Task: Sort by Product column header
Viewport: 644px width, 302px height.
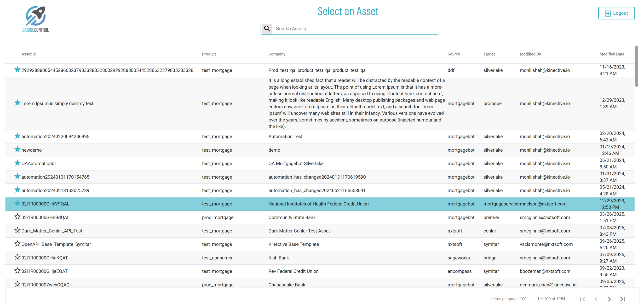Action: [x=209, y=54]
